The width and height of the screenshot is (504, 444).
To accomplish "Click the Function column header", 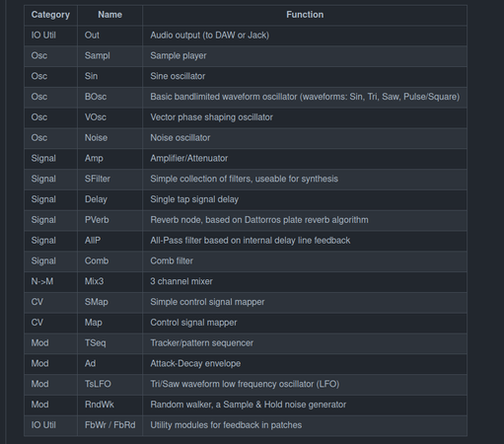I will [x=305, y=15].
